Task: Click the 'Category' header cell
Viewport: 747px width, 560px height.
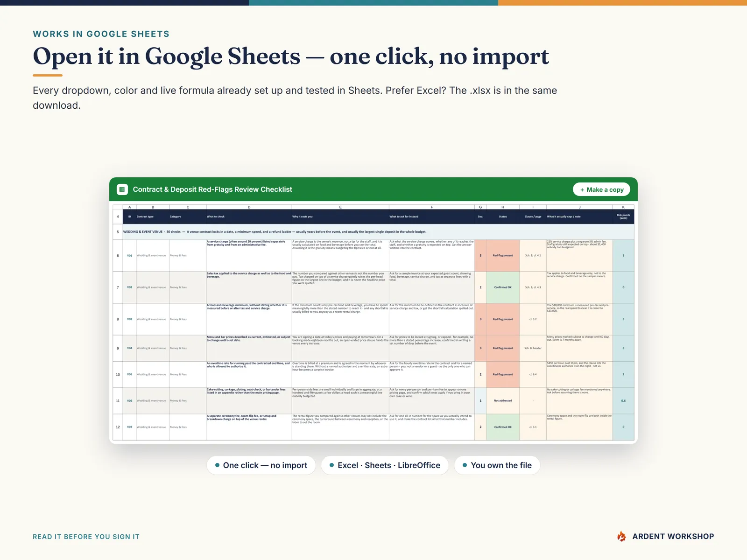Action: (x=188, y=217)
